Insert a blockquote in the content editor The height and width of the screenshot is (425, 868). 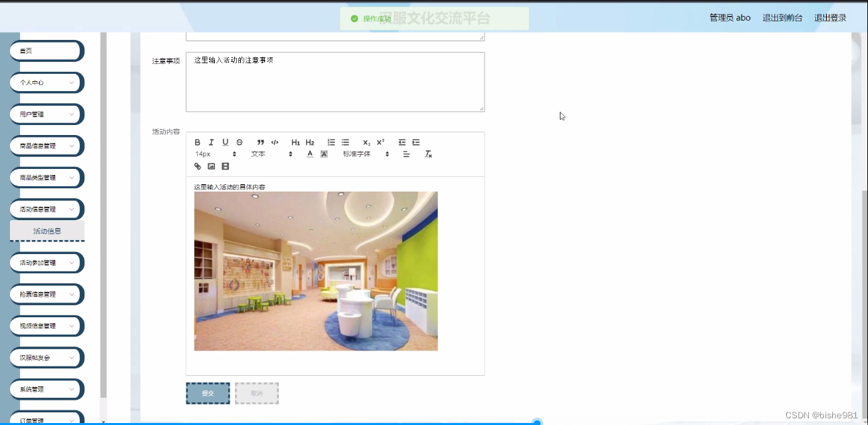tap(260, 142)
